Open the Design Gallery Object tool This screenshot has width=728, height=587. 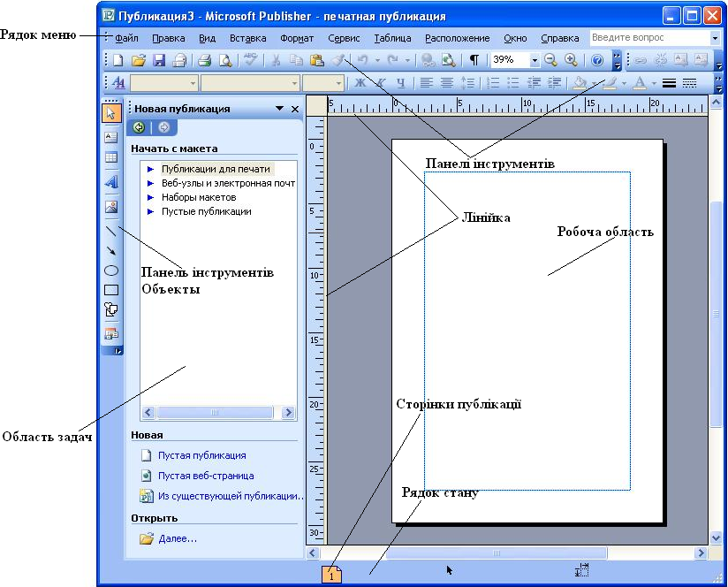(111, 333)
